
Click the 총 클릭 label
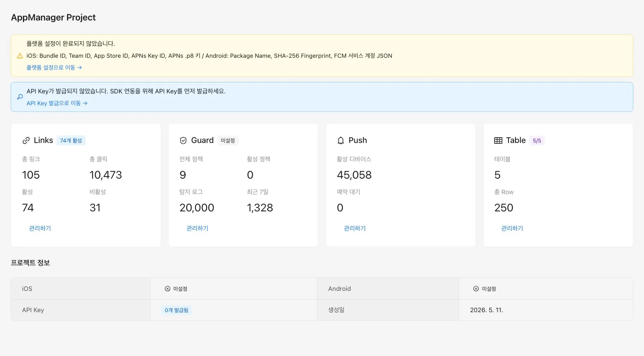(x=99, y=159)
